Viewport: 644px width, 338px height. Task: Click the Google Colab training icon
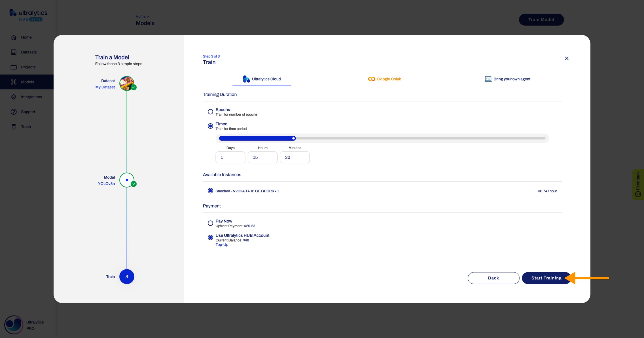click(x=371, y=79)
